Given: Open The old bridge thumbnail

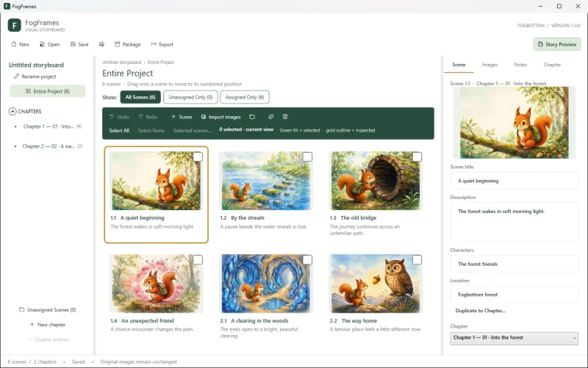Looking at the screenshot, I should tap(376, 181).
